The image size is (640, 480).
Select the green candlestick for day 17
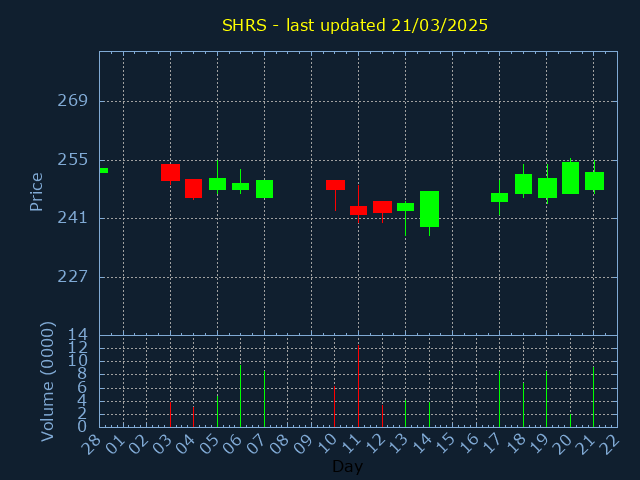click(500, 198)
